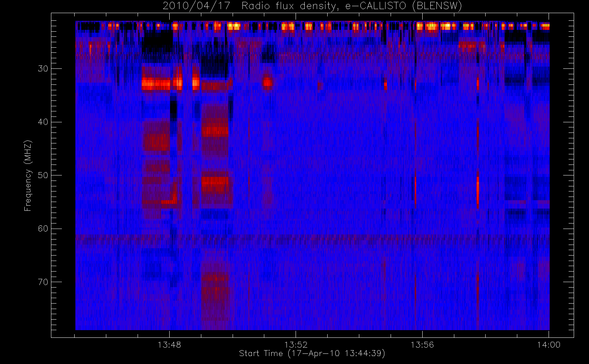Click the 60 MHz frequency tick label

tap(43, 229)
